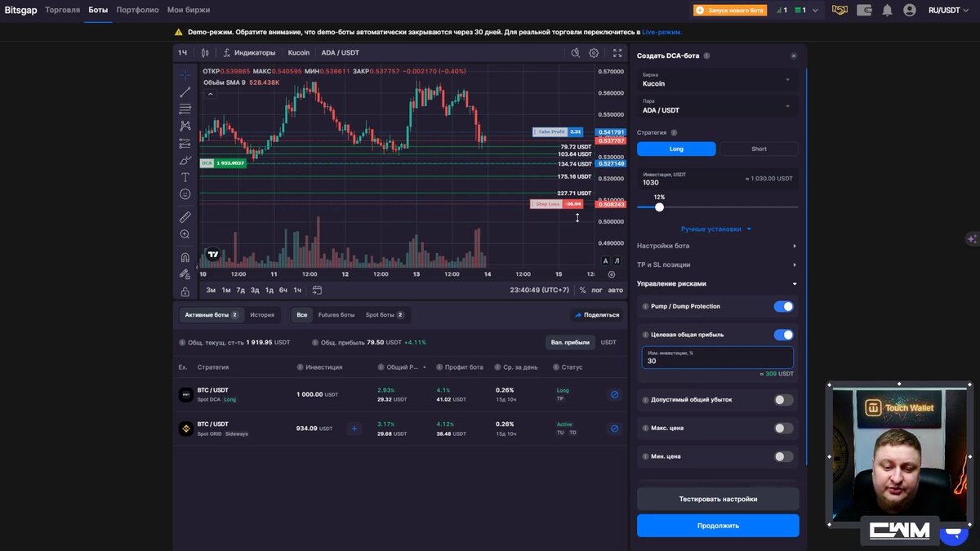
Task: Click Запуск нового бота button
Action: 730,10
